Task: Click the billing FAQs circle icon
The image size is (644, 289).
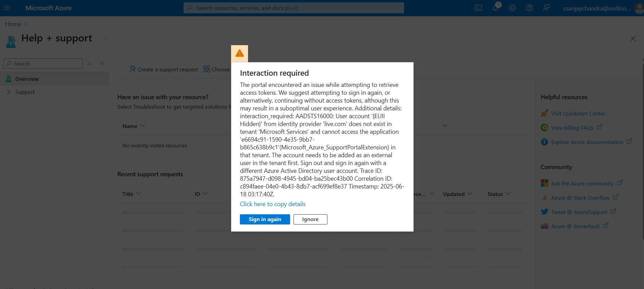Action: (544, 128)
